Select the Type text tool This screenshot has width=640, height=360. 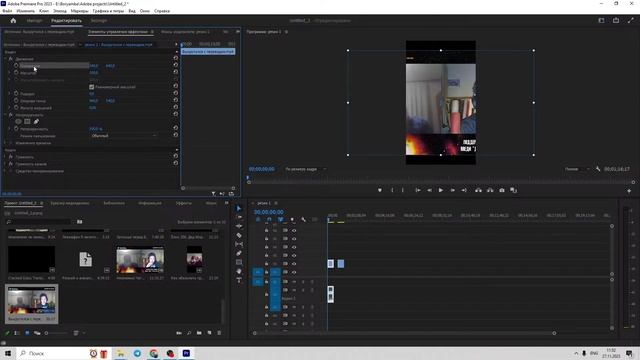point(239,280)
